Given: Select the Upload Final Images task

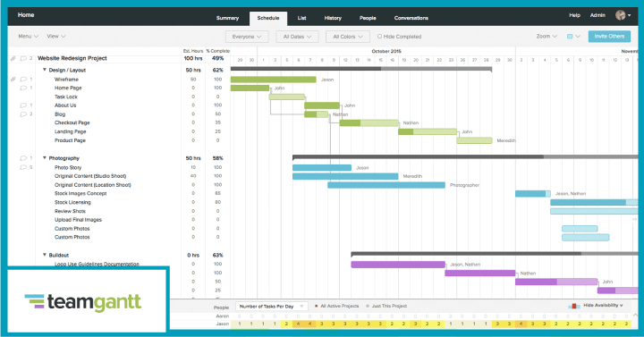Looking at the screenshot, I should pyautogui.click(x=78, y=220).
